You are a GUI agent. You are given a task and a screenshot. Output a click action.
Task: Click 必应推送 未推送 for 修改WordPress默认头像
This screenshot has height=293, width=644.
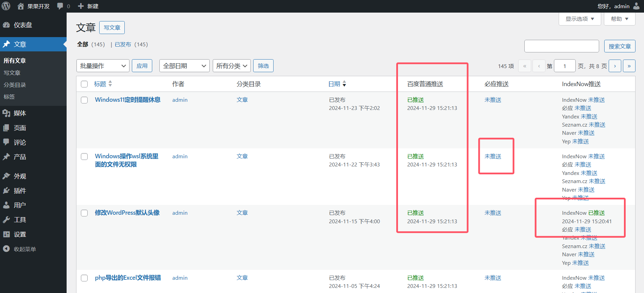[x=493, y=213]
